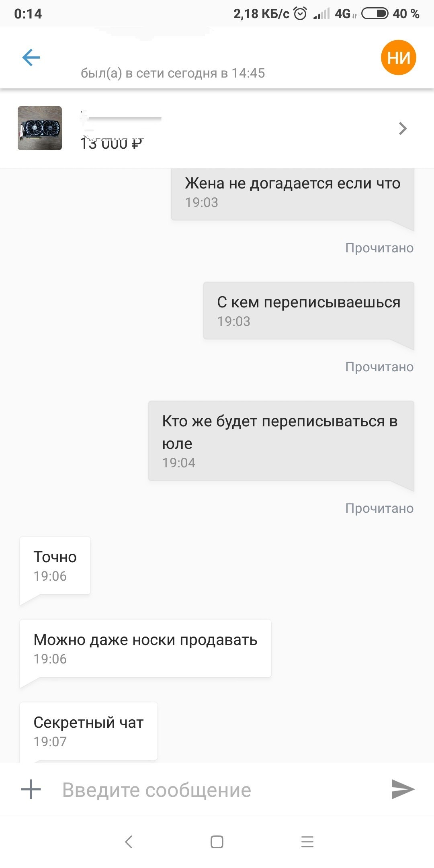Screen dimensions: 434x868
Task: Tap the 13 000 ₽ price text
Action: click(111, 143)
